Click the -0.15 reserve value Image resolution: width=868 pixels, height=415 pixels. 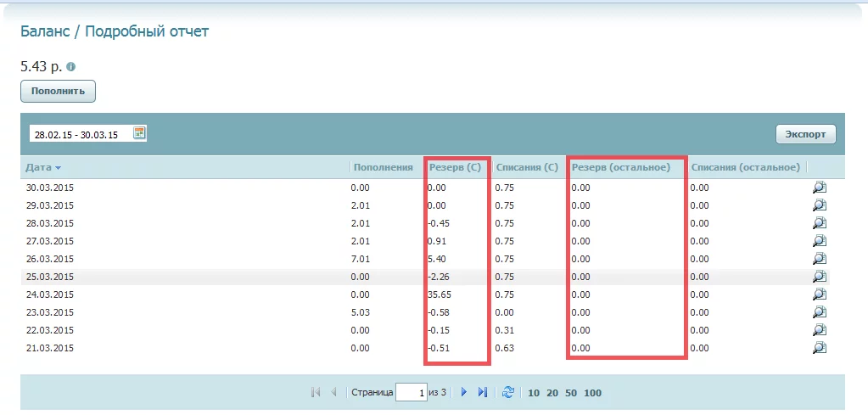point(438,330)
